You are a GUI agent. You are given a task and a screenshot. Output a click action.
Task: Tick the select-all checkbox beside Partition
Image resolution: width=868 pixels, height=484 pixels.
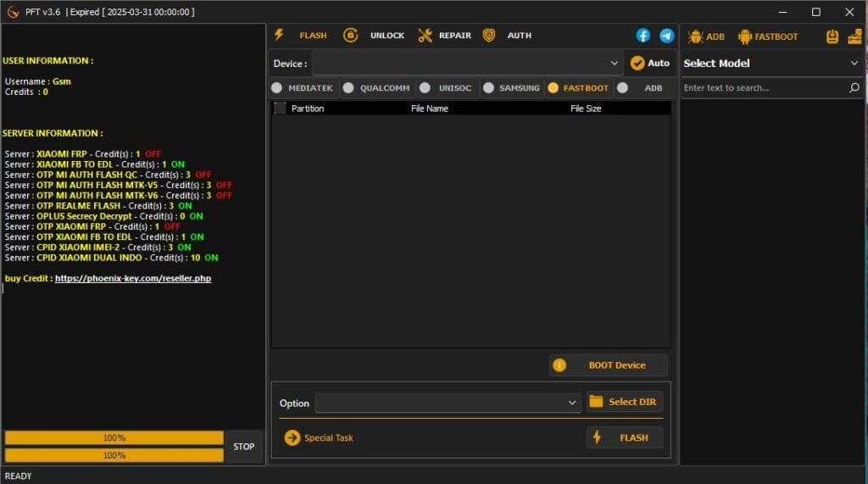(x=280, y=108)
